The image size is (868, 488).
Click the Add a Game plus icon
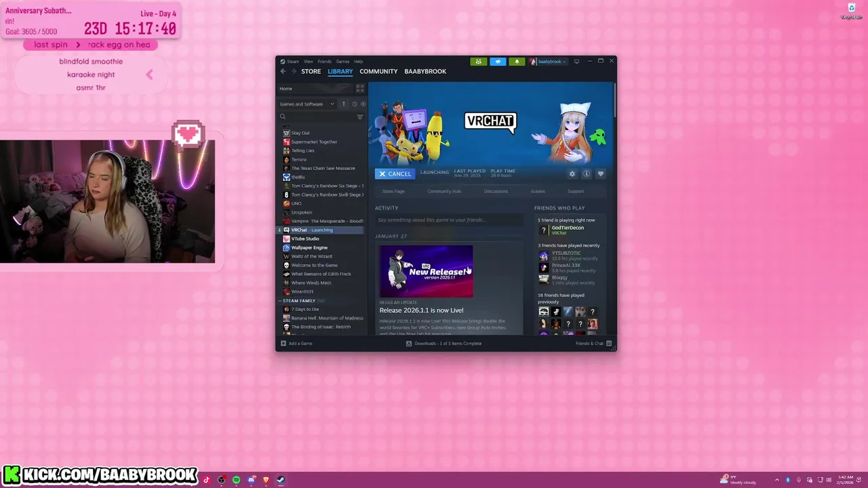(283, 344)
